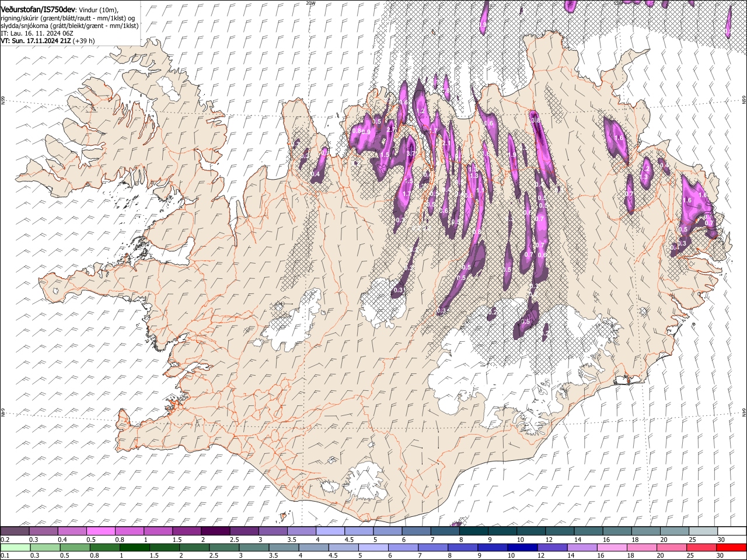Click the light blue 4 snow legend swatch
The image size is (747, 560).
pos(329,531)
